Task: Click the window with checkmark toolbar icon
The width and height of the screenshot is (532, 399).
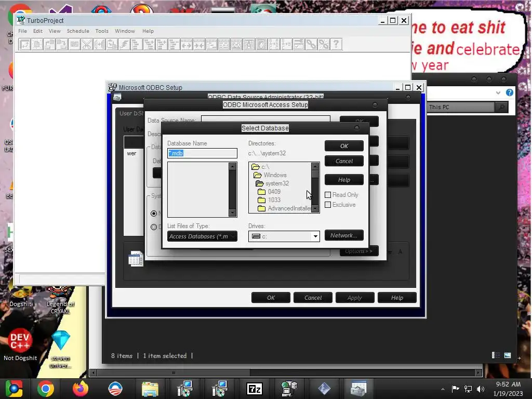Action: tap(299, 45)
